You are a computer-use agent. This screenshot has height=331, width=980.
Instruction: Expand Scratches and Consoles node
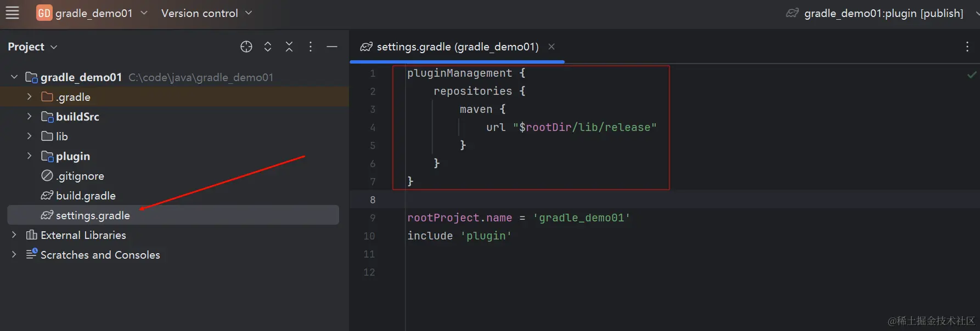click(x=14, y=254)
